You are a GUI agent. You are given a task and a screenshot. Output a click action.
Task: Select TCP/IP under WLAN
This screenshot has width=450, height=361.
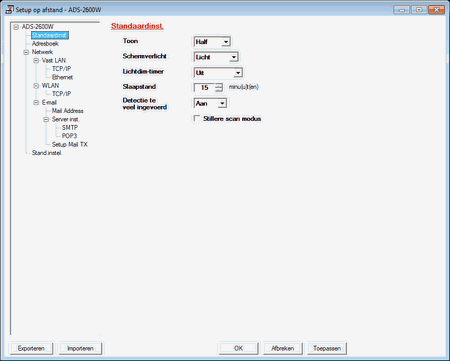(61, 94)
